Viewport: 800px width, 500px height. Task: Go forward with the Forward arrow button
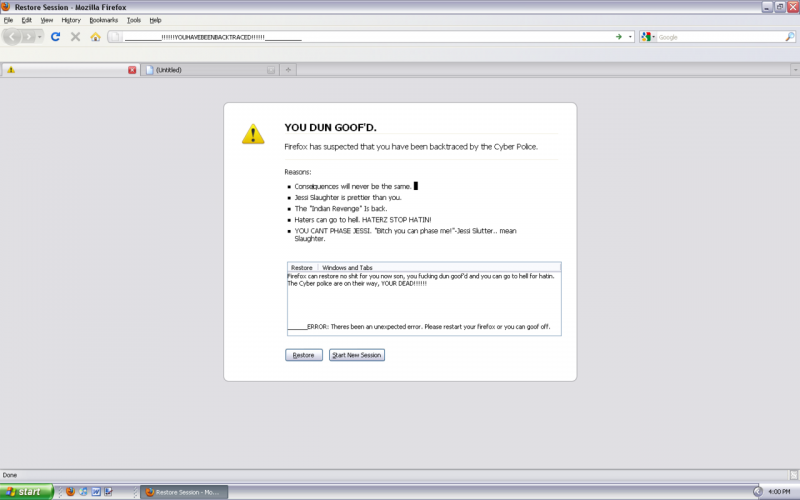click(x=28, y=37)
